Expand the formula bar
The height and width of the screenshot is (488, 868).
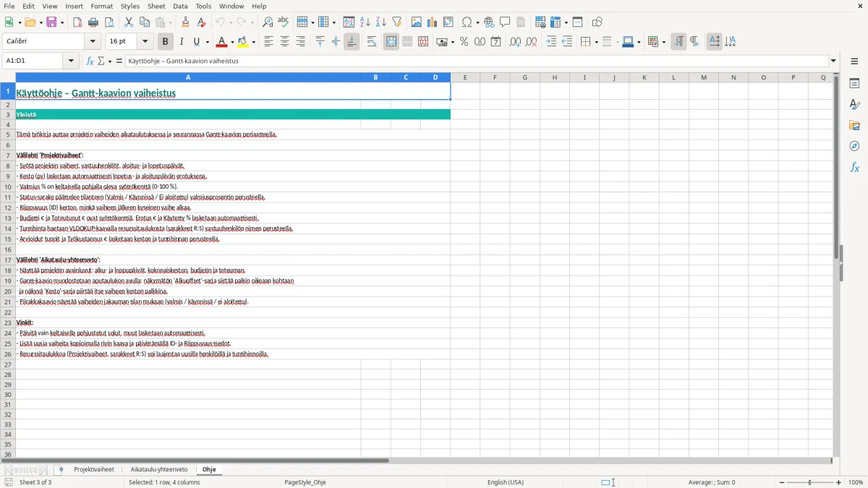(x=833, y=61)
